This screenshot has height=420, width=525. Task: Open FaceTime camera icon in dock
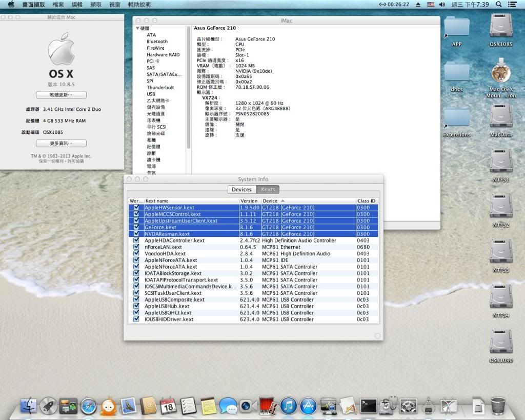tap(248, 406)
